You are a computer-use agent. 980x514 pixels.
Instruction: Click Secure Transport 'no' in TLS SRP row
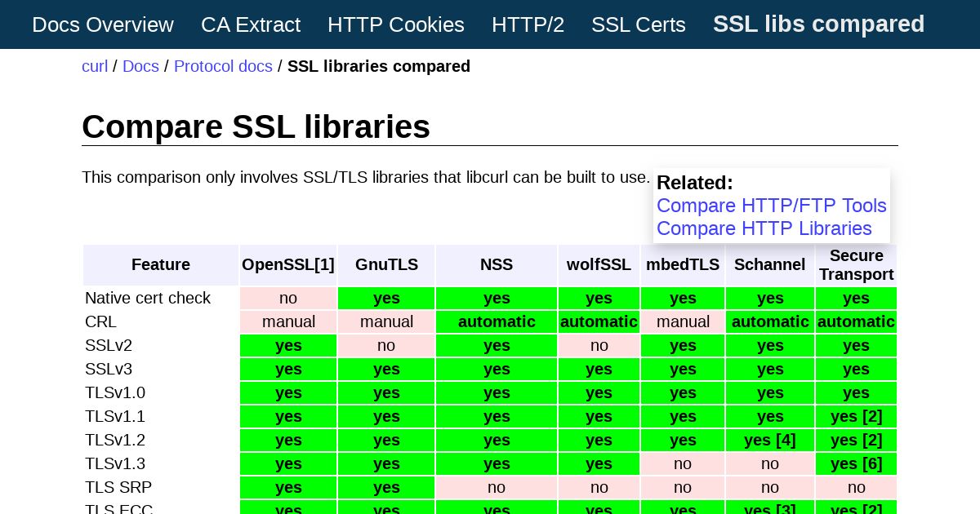856,487
